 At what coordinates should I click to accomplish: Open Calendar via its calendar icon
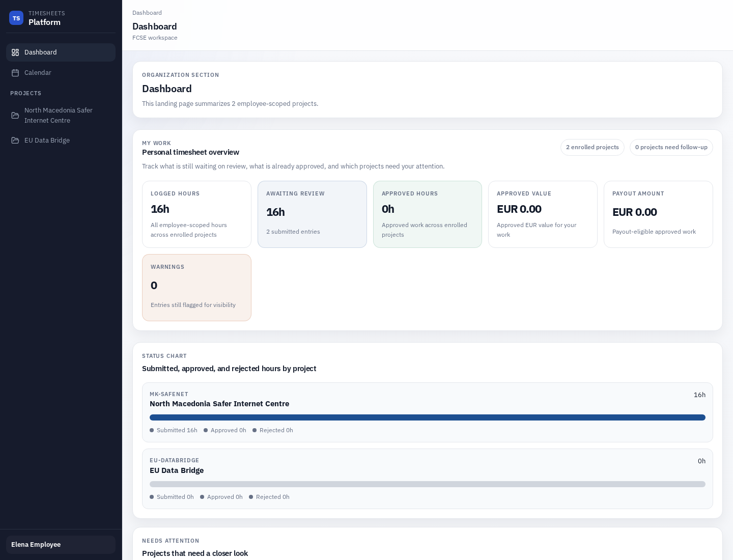click(16, 72)
